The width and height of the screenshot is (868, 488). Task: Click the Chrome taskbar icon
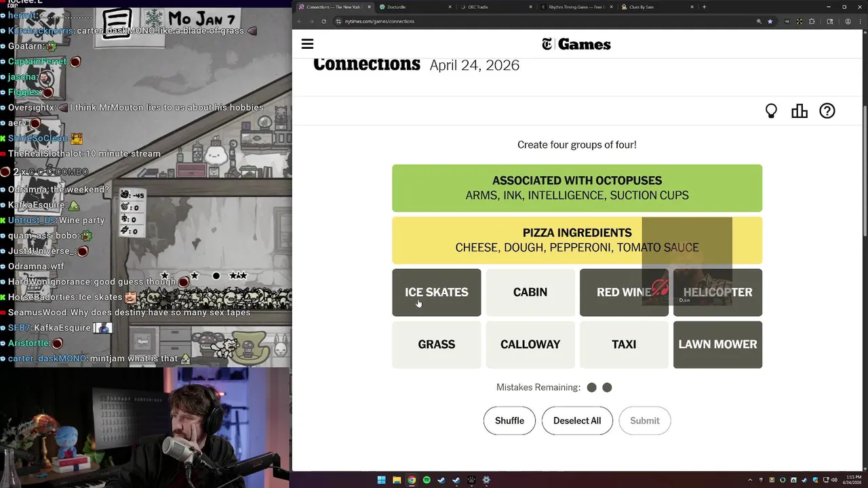tap(412, 480)
